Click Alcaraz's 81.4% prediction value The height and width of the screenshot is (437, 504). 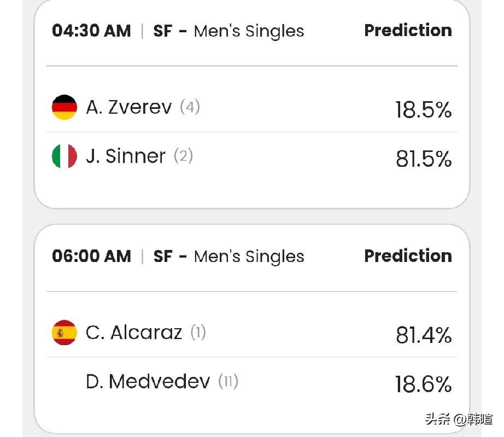423,335
